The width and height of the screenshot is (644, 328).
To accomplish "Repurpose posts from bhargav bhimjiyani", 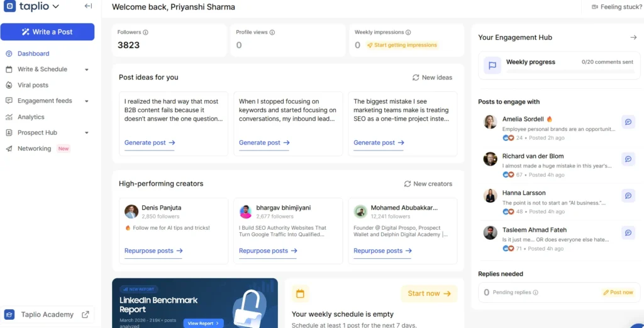I will [x=268, y=251].
